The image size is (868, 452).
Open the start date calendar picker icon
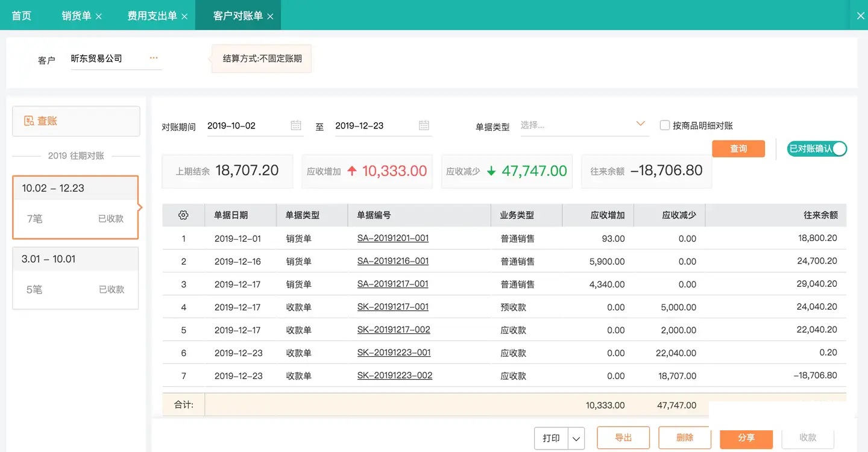tap(296, 125)
